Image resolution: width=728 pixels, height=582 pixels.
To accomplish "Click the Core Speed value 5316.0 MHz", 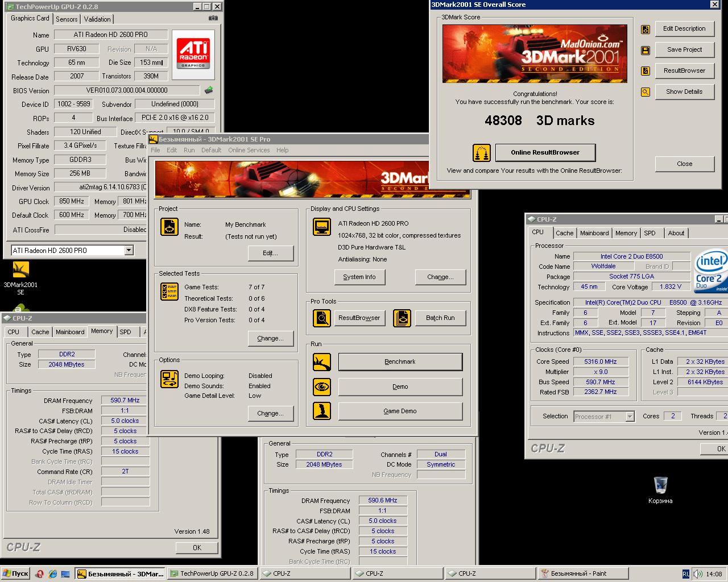I will click(x=601, y=361).
